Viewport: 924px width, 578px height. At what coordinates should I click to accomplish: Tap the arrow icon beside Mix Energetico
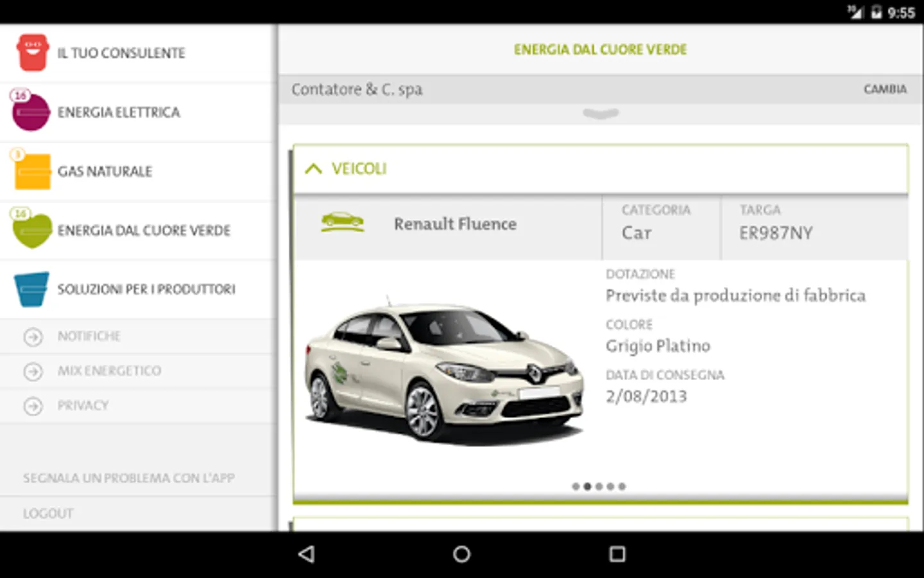(x=33, y=371)
